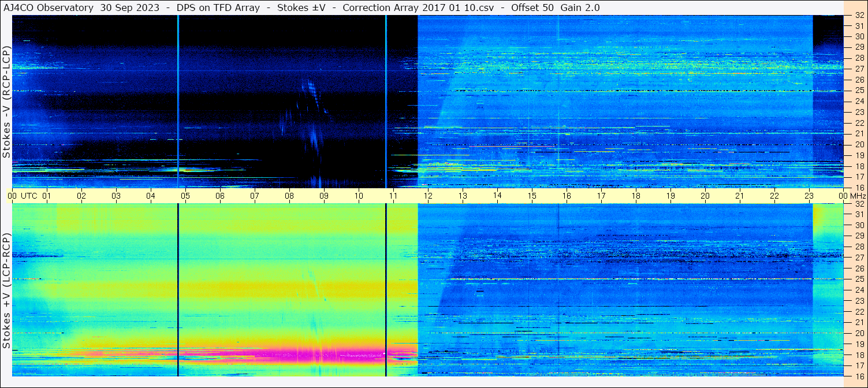Select the 06 hour tick on UTC axis
Screen dimensions: 868x388
coord(220,196)
